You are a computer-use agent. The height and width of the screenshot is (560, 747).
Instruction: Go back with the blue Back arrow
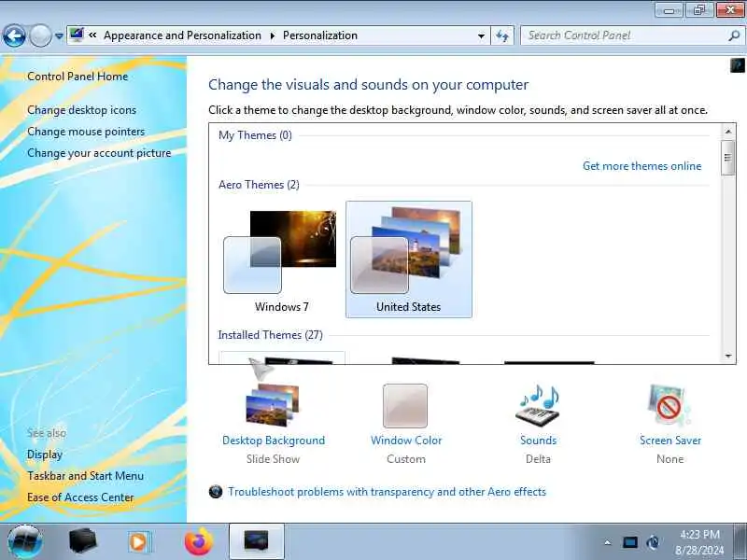(x=14, y=35)
